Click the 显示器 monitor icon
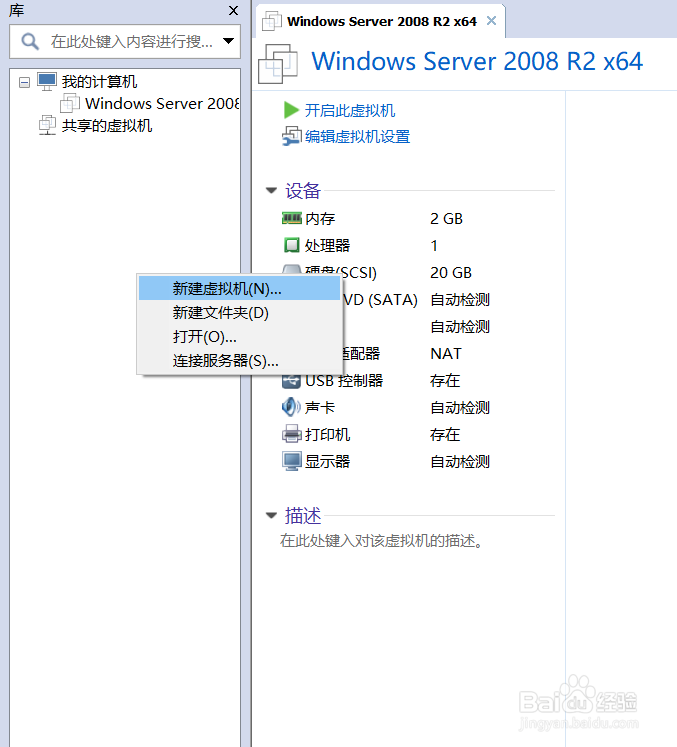Screen dimensions: 677x747 coord(292,461)
